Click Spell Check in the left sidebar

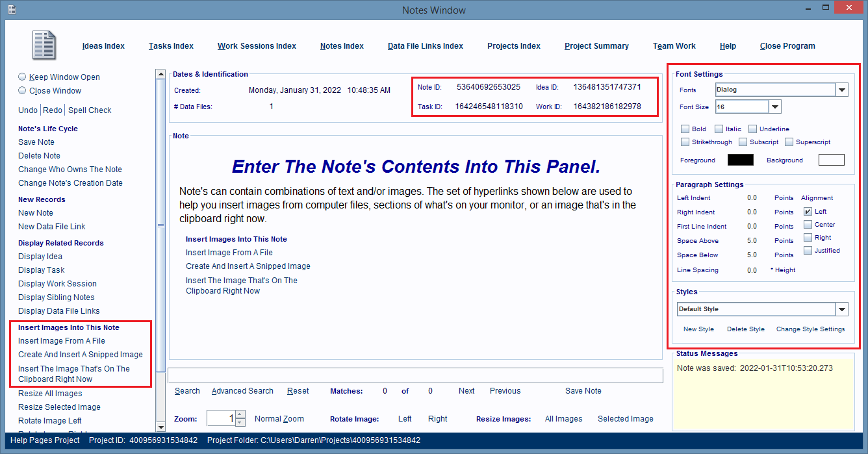point(90,110)
